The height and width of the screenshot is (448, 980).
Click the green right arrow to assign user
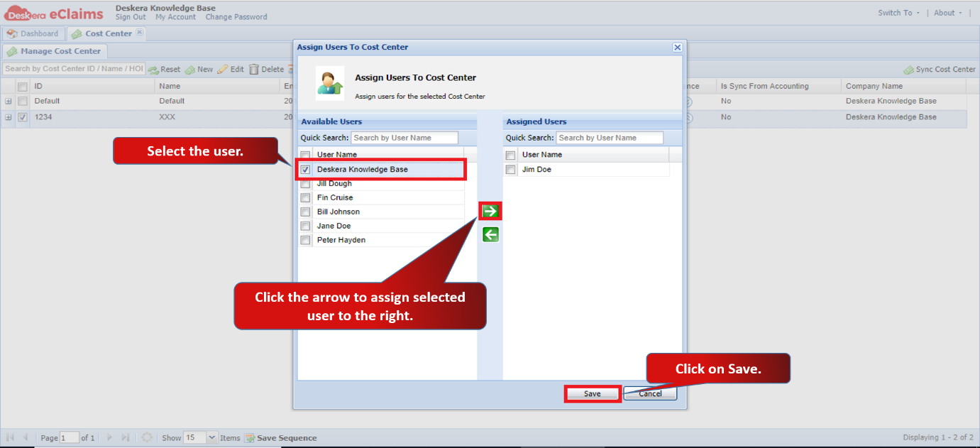point(490,211)
